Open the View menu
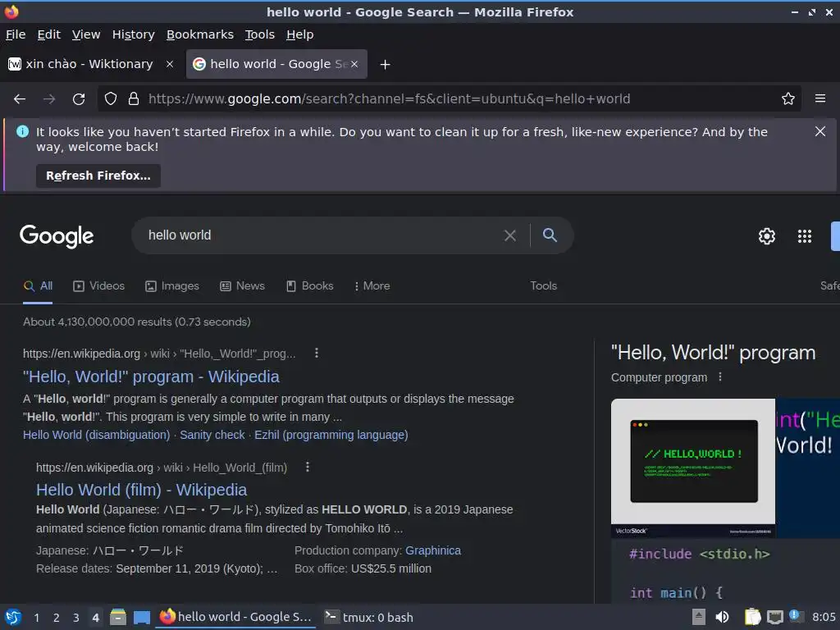Screen dimensions: 840x630 point(86,34)
